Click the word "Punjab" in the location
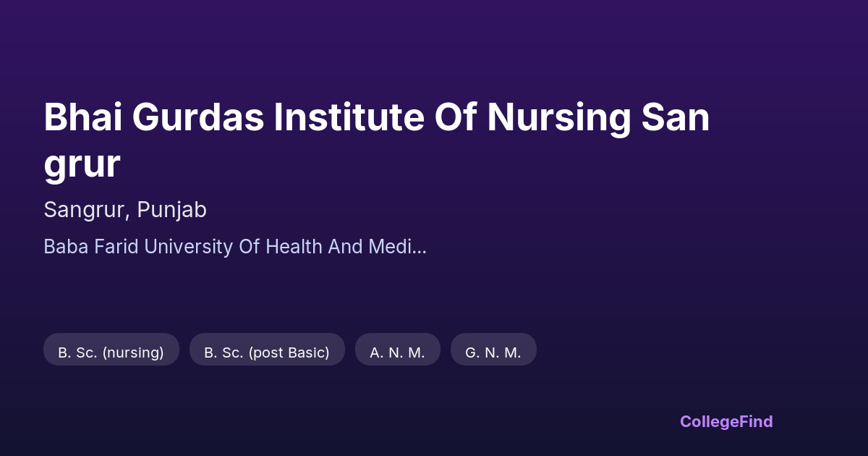This screenshot has height=456, width=868. click(x=171, y=210)
